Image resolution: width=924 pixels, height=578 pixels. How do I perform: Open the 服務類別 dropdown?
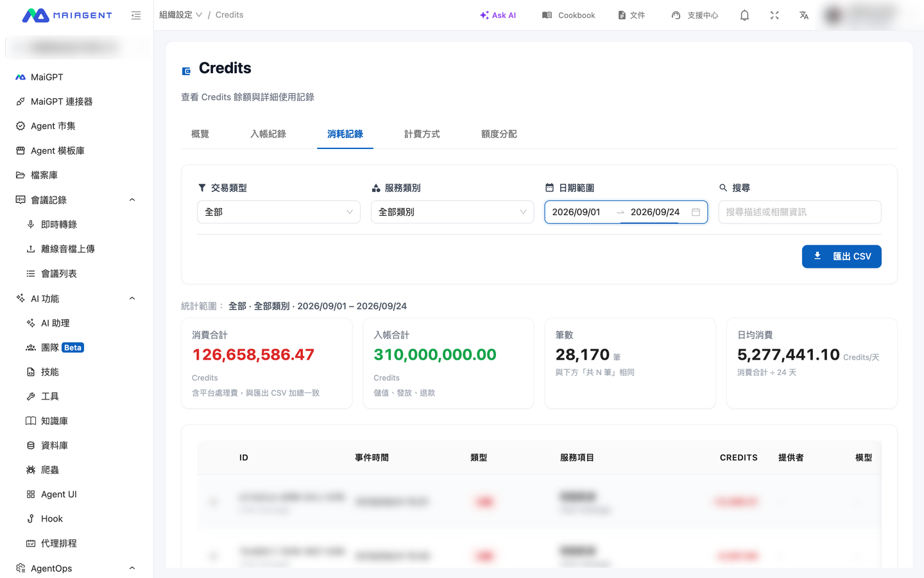452,212
